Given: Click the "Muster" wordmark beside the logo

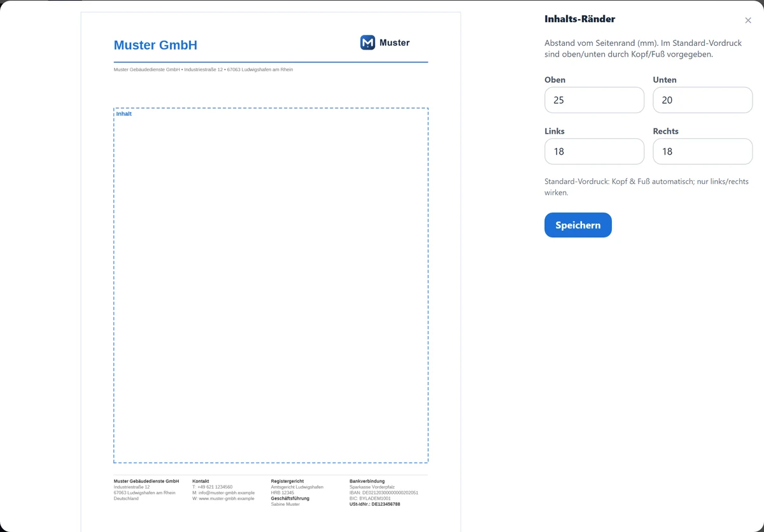Looking at the screenshot, I should 395,43.
